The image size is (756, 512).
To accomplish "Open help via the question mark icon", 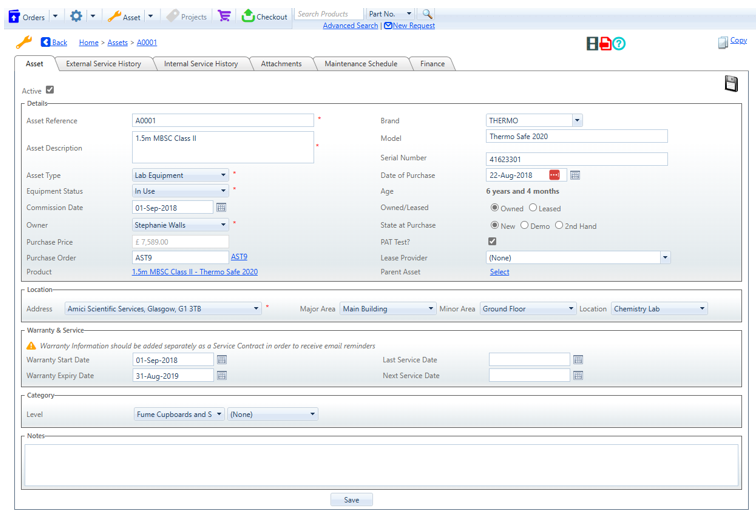I will 619,44.
